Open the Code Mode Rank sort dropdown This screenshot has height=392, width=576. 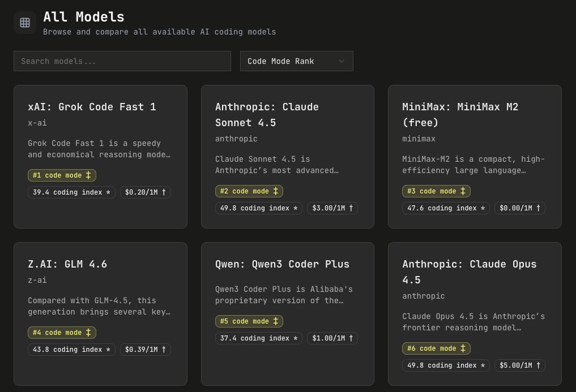pyautogui.click(x=296, y=61)
